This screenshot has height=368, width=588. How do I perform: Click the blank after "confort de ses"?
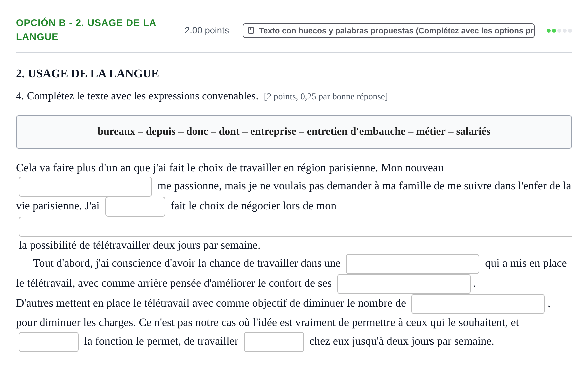pyautogui.click(x=404, y=284)
